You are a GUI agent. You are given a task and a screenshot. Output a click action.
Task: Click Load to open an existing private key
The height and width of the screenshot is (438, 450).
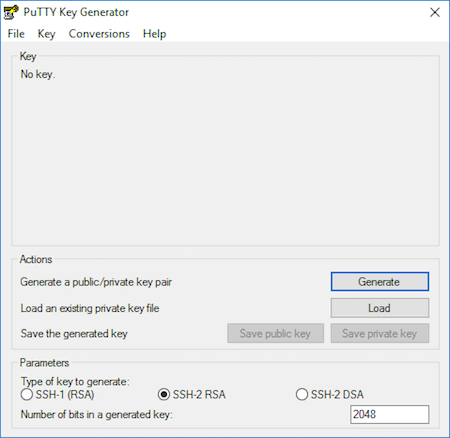(380, 308)
